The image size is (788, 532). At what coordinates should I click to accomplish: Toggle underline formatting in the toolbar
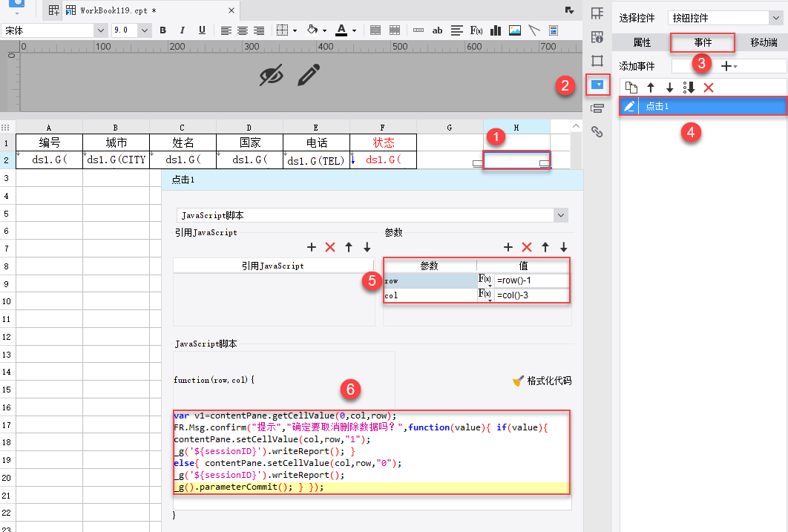(202, 30)
